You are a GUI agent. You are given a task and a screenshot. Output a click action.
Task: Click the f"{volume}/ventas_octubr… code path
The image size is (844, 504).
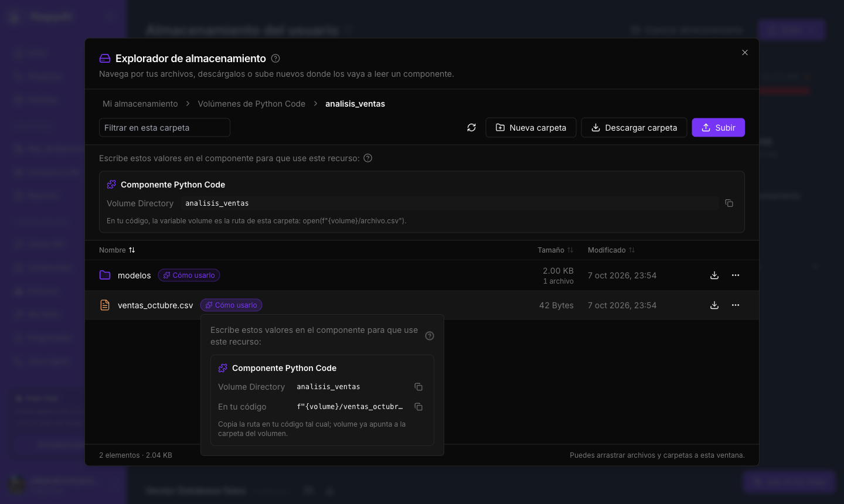tap(350, 407)
